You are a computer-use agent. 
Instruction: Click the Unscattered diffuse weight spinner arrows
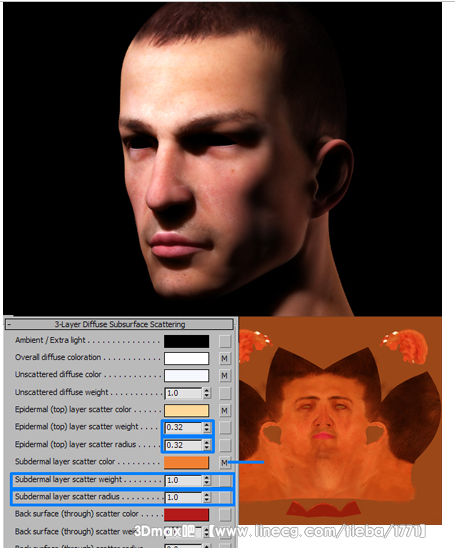click(207, 393)
